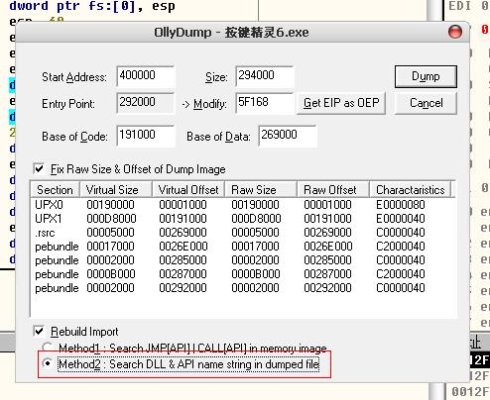Click the Virtual Size column header
Image resolution: width=490 pixels, height=400 pixels.
(x=116, y=189)
